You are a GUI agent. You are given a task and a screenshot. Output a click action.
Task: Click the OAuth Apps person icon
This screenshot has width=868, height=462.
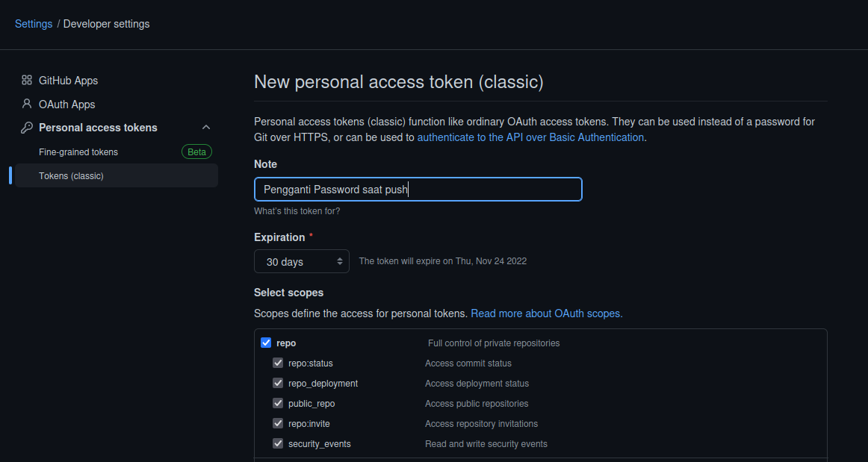[28, 104]
